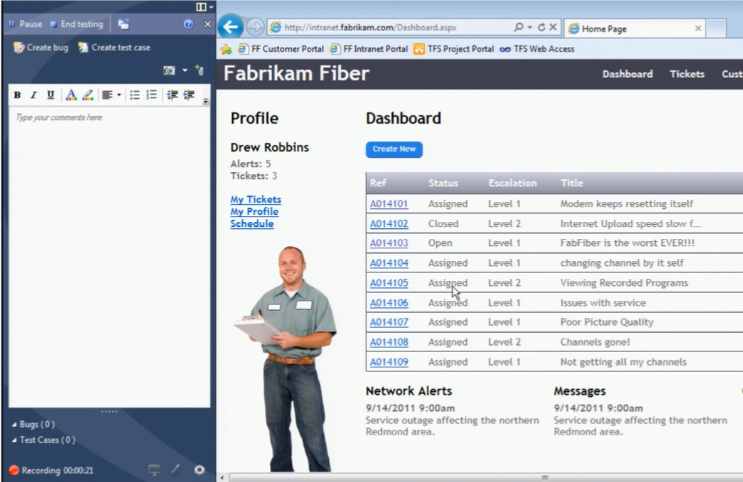Toggle underline formatting
The width and height of the screenshot is (743, 482).
(50, 95)
